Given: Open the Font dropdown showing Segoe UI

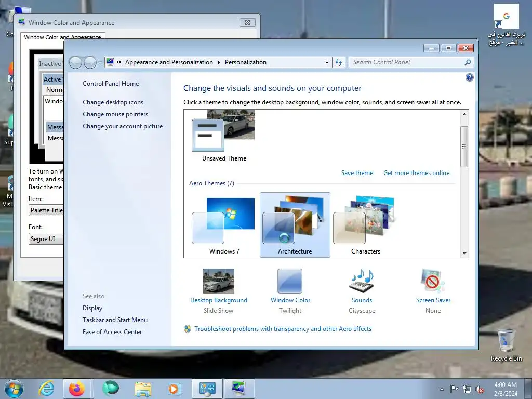Looking at the screenshot, I should point(46,239).
